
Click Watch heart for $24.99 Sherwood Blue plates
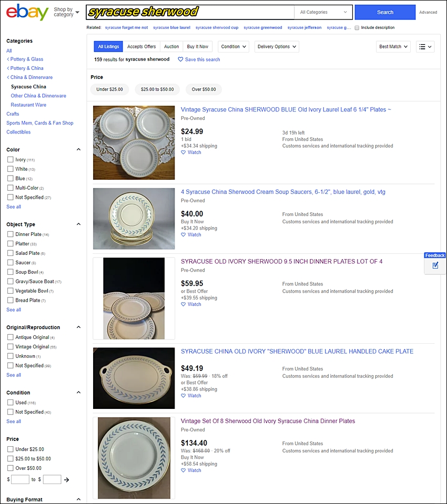(184, 152)
